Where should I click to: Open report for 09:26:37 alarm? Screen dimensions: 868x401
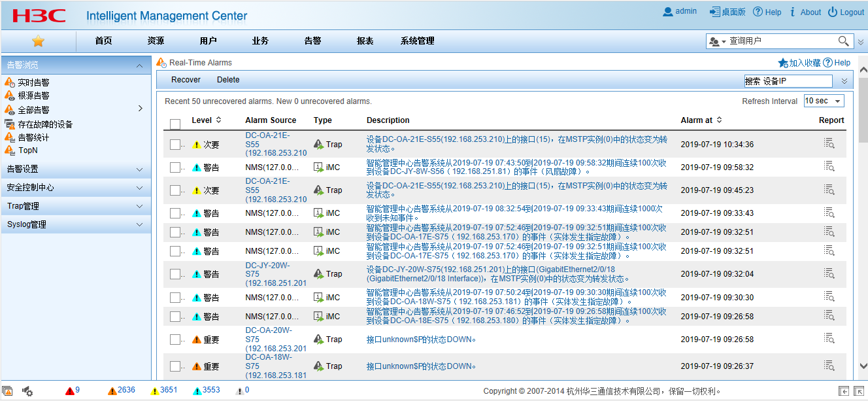click(x=829, y=366)
